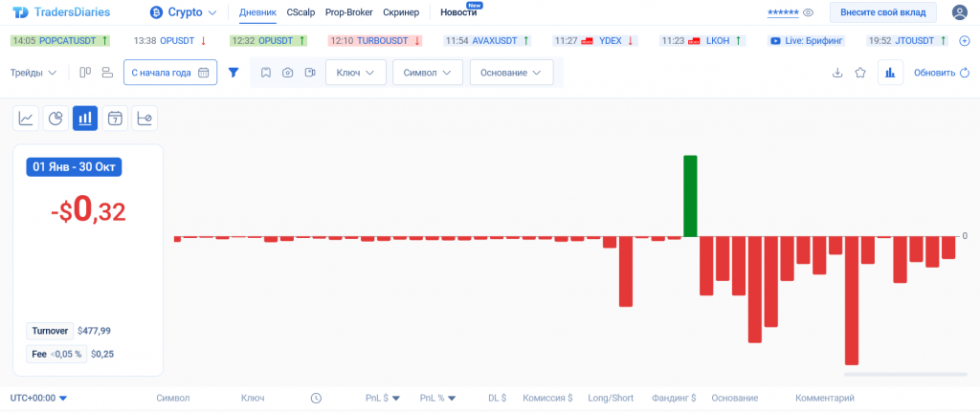Switch to column layout view icon
The image size is (980, 412).
click(x=85, y=73)
